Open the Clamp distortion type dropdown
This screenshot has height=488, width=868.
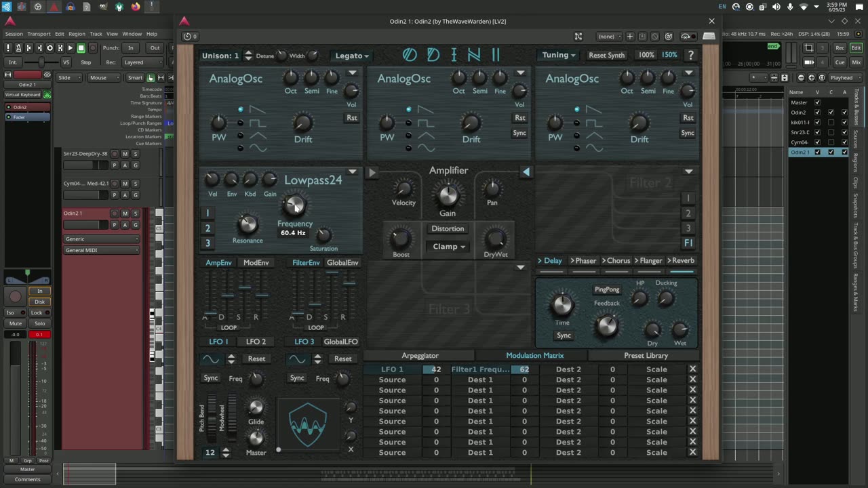(x=448, y=247)
